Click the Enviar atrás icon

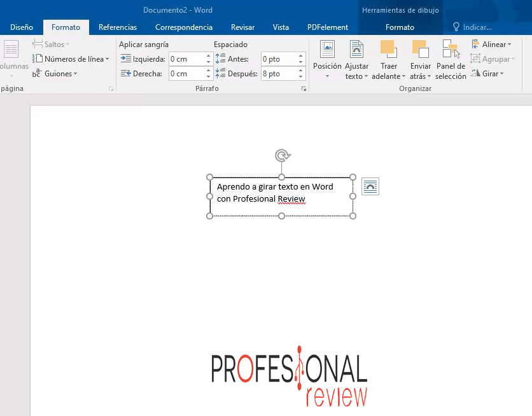click(x=421, y=48)
